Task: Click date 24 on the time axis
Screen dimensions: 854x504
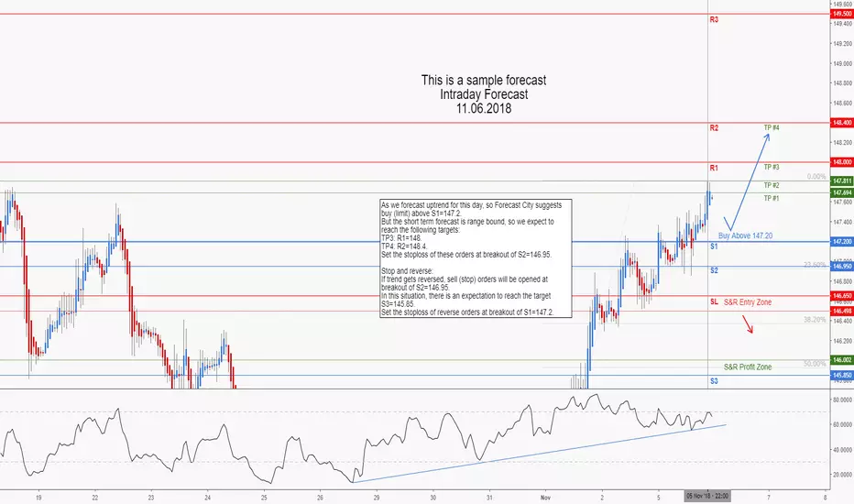Action: pyautogui.click(x=207, y=498)
